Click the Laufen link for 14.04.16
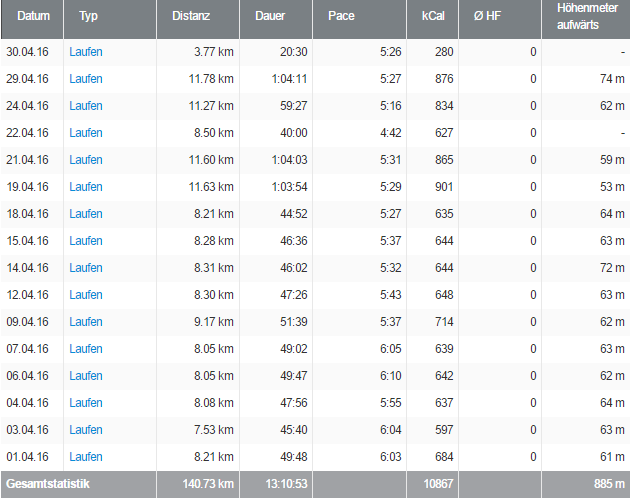Image resolution: width=630 pixels, height=501 pixels. pos(85,268)
